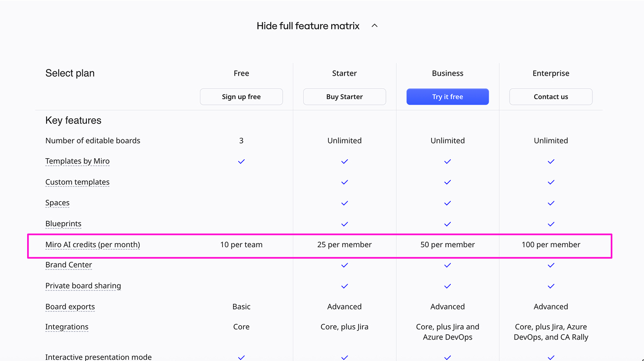Screen dimensions: 644x361
Task: Click Enterprise checkmark for Templates by Miro
Action: point(551,161)
